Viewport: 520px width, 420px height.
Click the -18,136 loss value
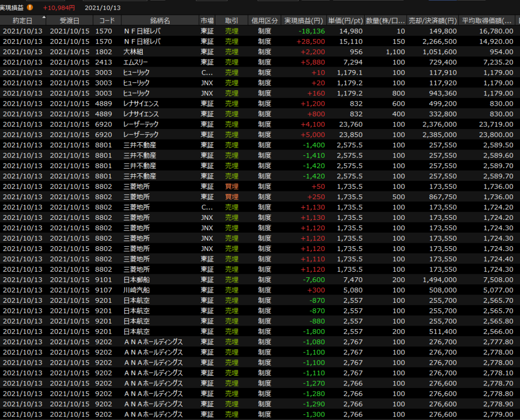312,31
